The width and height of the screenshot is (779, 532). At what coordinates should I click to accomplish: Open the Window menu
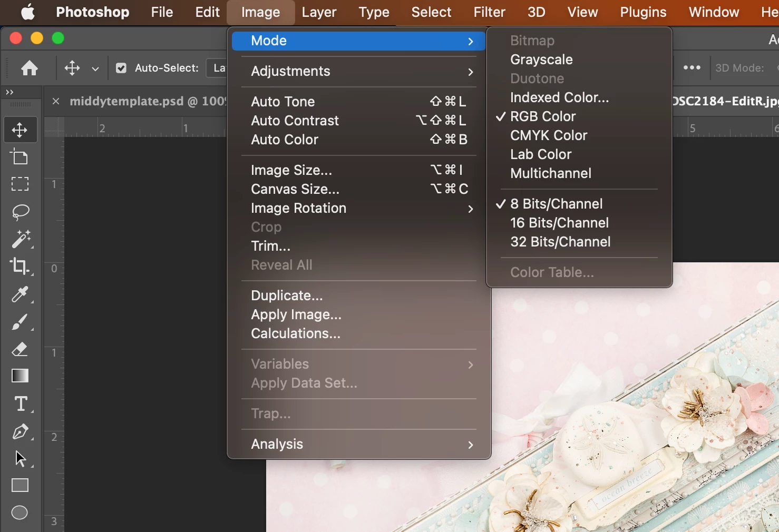(x=714, y=12)
